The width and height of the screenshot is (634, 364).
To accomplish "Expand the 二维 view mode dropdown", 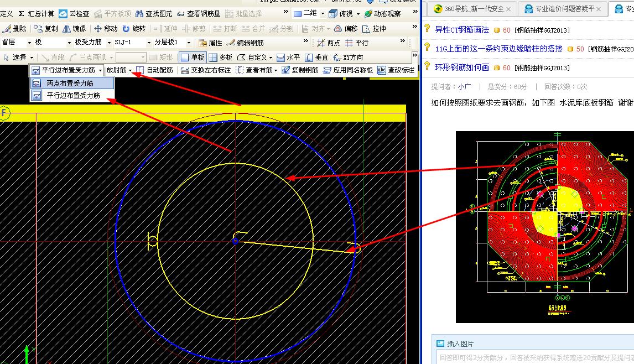I will click(x=323, y=14).
